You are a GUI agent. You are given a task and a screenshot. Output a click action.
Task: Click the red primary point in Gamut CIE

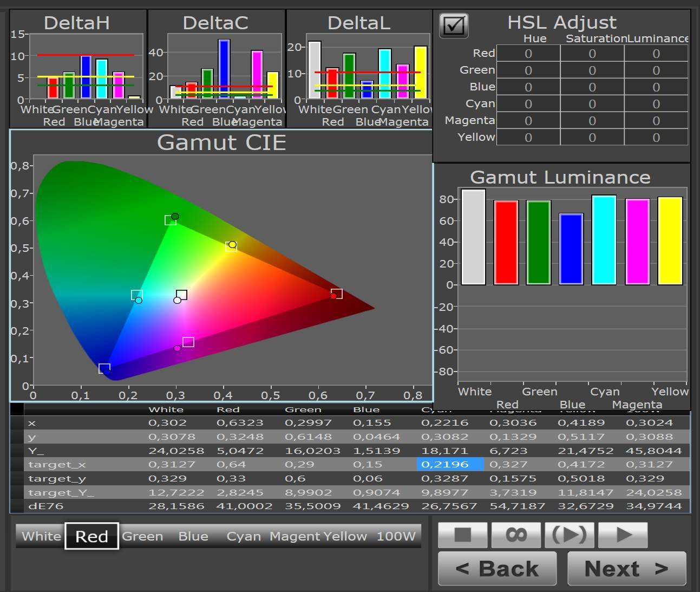[333, 296]
